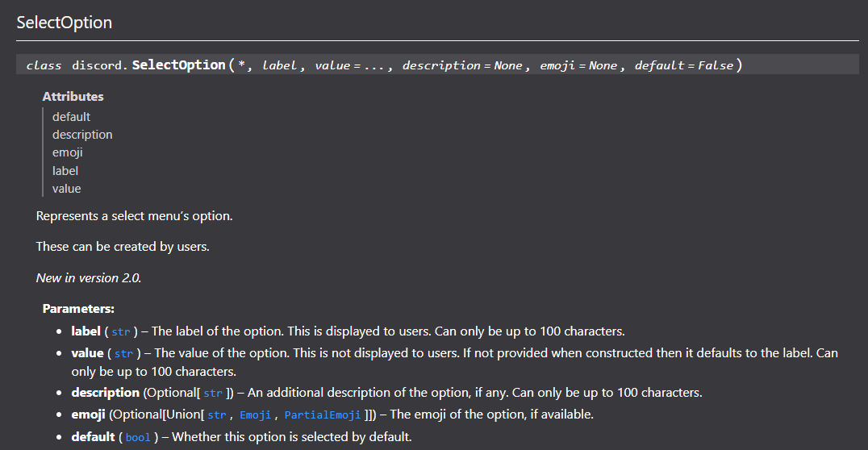Open the 'value' attribute link
This screenshot has width=868, height=450.
(x=66, y=188)
